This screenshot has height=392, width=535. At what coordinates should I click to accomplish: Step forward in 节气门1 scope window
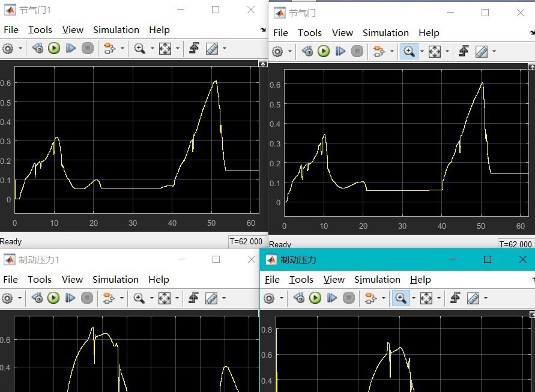(71, 48)
